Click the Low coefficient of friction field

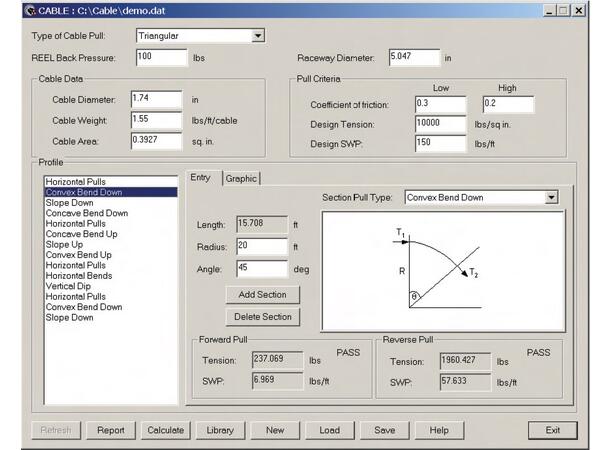(440, 105)
